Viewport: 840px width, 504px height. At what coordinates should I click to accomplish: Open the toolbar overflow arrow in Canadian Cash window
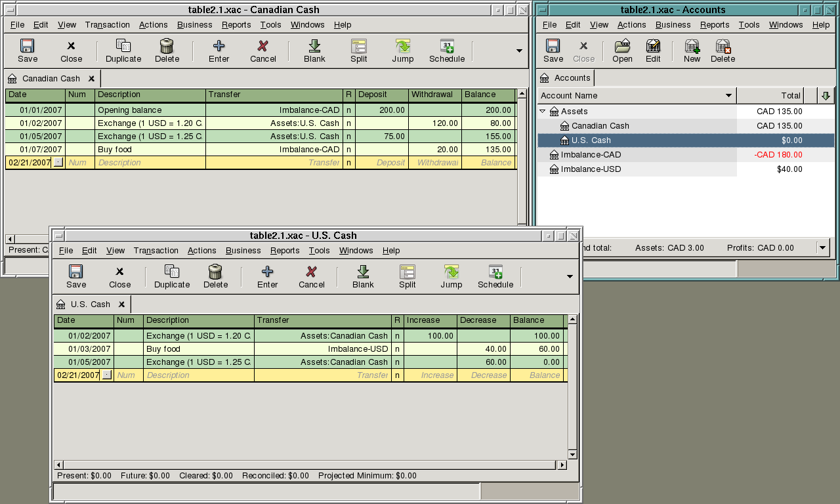(519, 51)
